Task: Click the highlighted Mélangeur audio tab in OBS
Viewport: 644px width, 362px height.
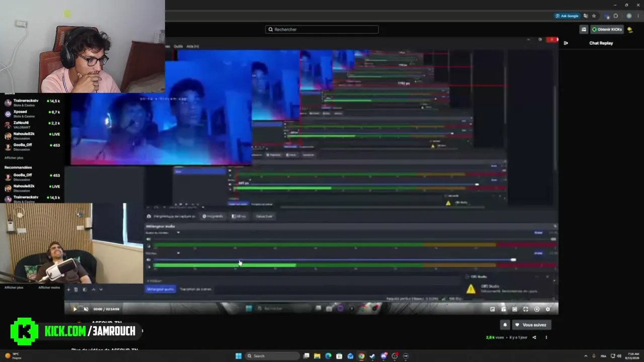Action: coord(160,289)
